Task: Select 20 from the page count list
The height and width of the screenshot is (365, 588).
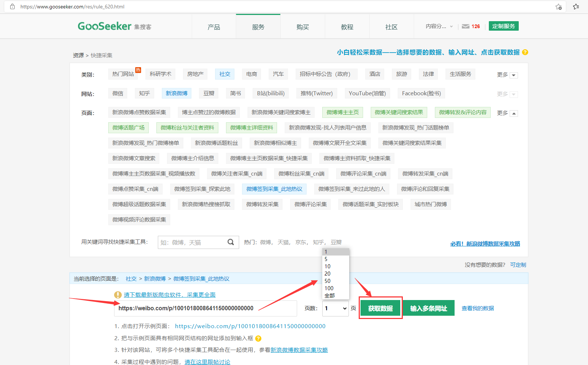Action: (x=336, y=274)
